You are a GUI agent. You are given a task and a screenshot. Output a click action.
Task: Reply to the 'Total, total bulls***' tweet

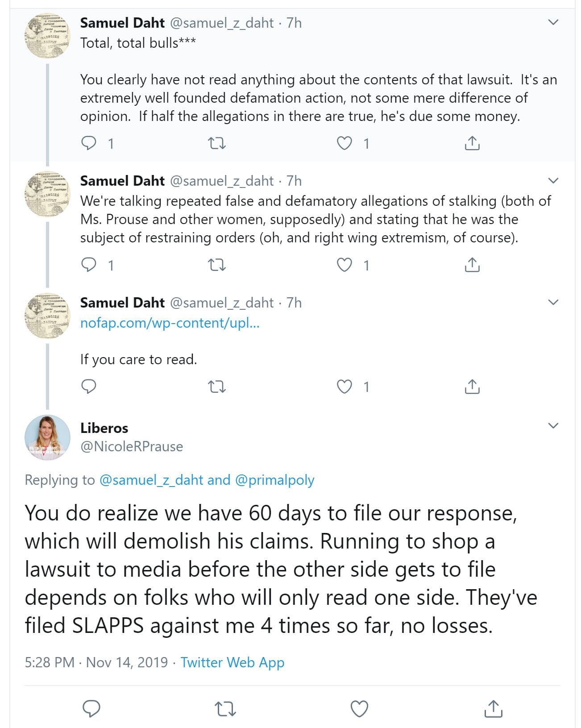(x=89, y=143)
